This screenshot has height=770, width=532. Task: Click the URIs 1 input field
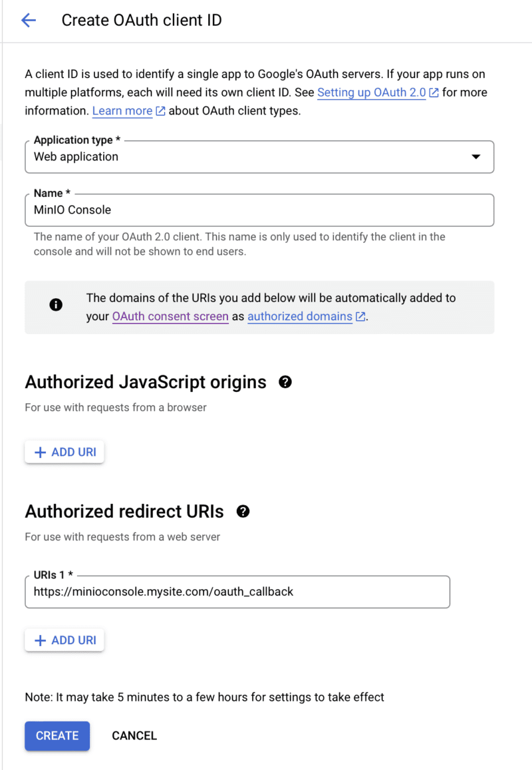point(237,592)
